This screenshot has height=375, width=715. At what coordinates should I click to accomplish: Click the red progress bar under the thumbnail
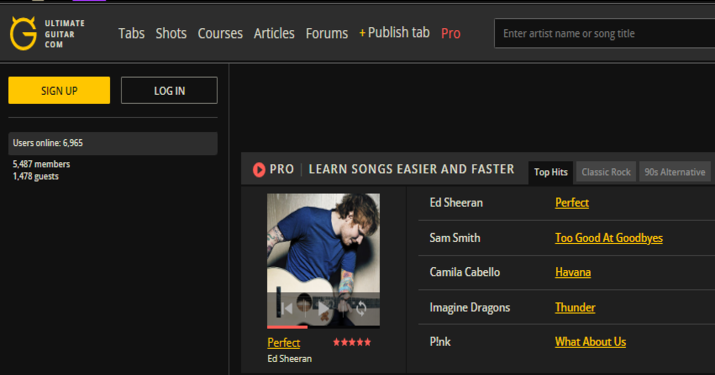pyautogui.click(x=287, y=327)
